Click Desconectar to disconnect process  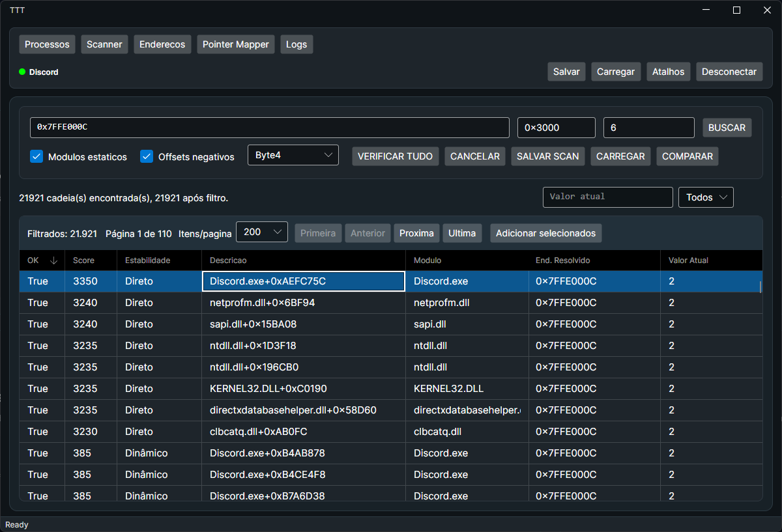(x=729, y=72)
